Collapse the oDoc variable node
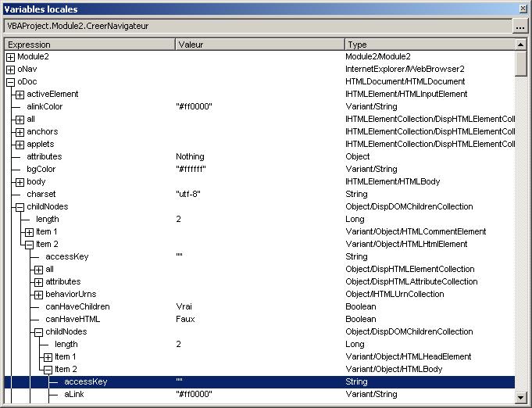 tap(10, 82)
